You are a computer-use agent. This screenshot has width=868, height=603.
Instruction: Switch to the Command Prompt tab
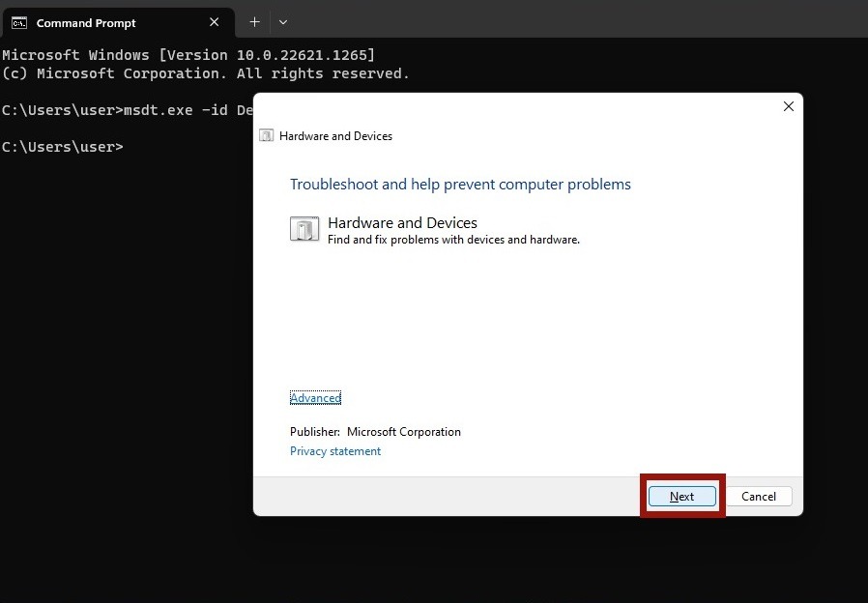pos(106,21)
